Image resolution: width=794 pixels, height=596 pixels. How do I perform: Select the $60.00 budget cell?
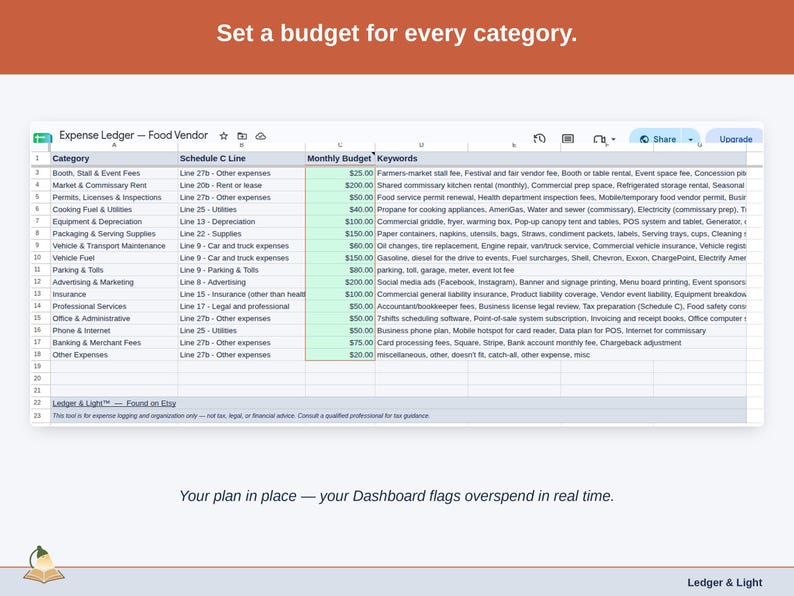[x=340, y=246]
